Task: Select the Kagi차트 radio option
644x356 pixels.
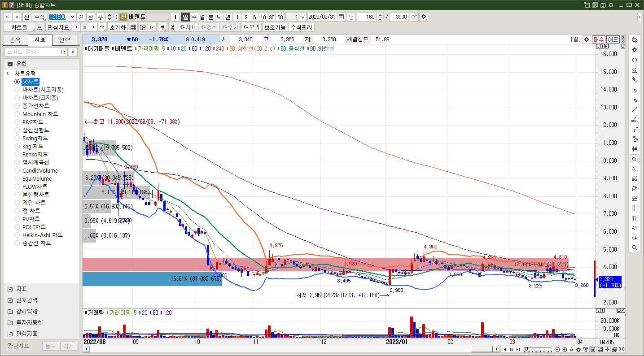Action: (17, 146)
